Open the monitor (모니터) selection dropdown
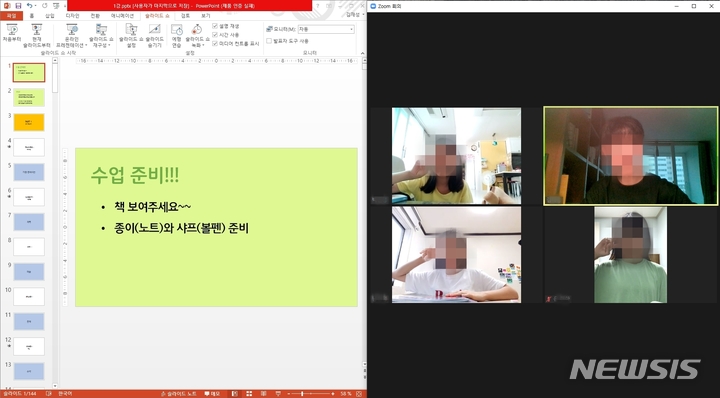 [326, 29]
